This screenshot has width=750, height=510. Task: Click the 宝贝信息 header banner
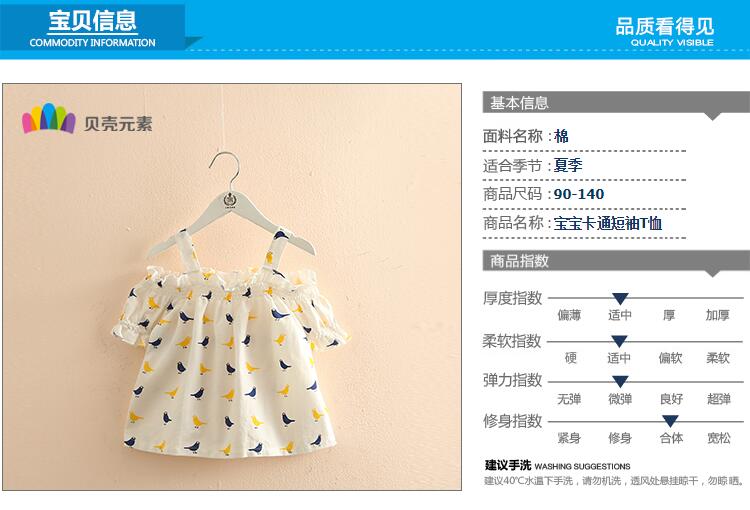tap(92, 27)
